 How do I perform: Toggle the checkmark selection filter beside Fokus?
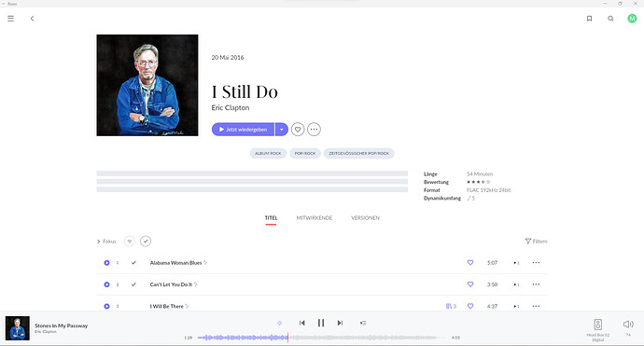point(146,242)
